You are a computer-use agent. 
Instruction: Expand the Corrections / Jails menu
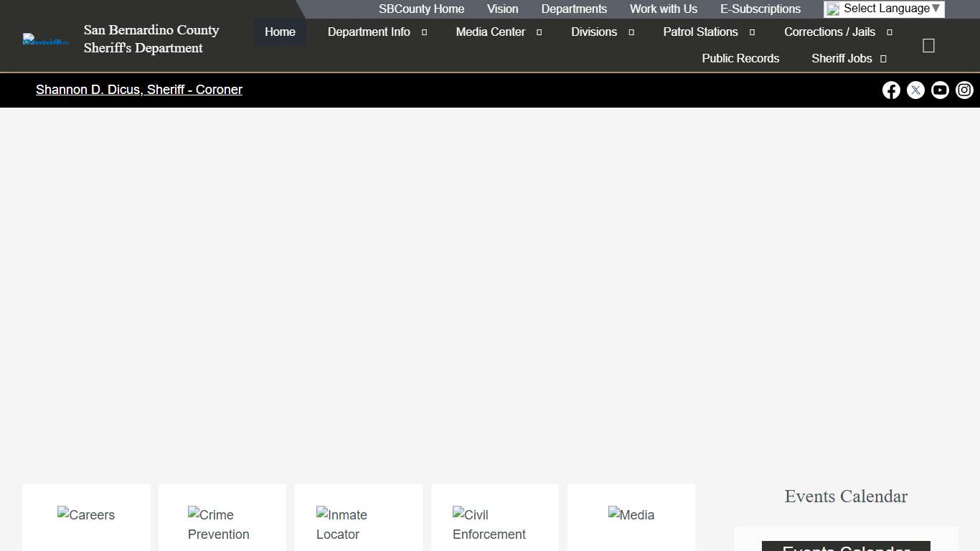pos(837,32)
